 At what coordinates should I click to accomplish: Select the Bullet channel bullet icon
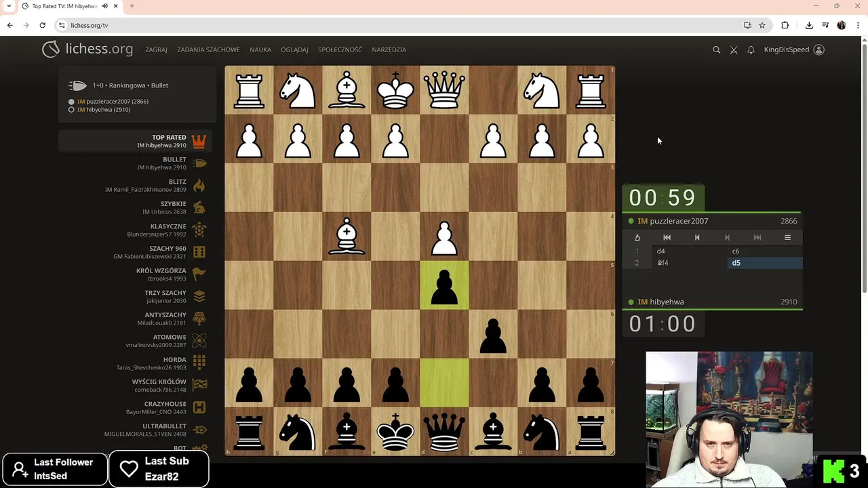[199, 163]
